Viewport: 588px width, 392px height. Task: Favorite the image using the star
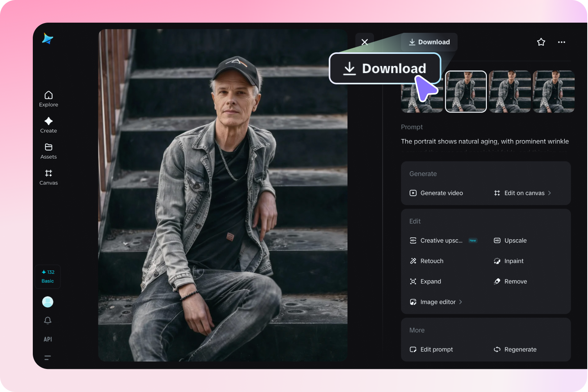(541, 42)
